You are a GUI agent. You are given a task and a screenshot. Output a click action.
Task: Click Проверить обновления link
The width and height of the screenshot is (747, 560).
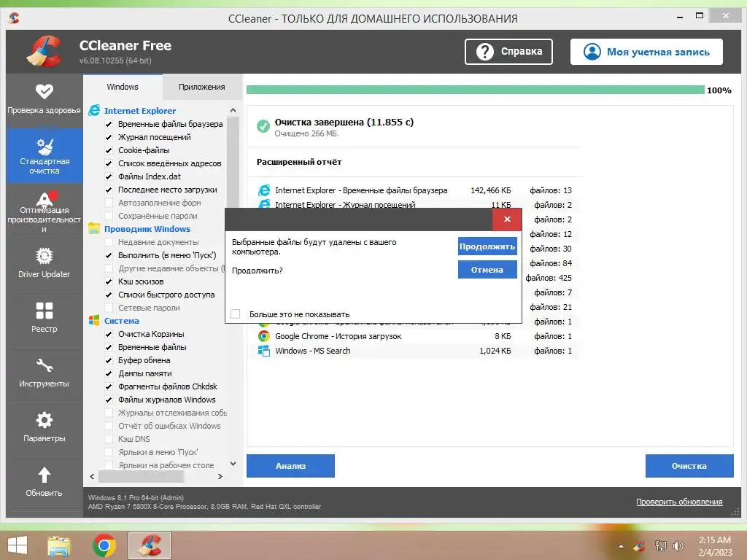coord(679,502)
